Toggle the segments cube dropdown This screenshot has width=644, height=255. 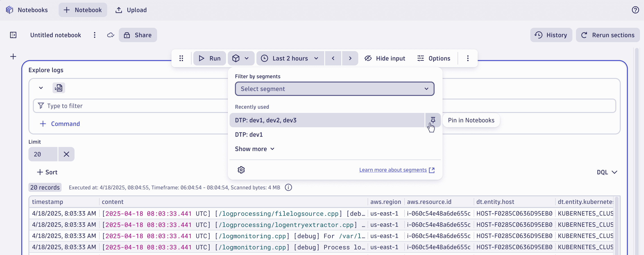click(241, 58)
